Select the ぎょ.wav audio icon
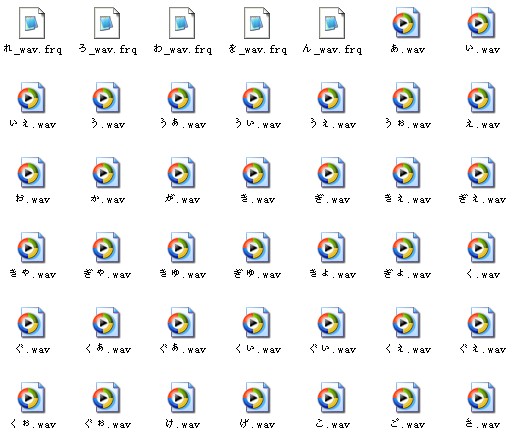Viewport: 527px width, 443px height. click(407, 247)
